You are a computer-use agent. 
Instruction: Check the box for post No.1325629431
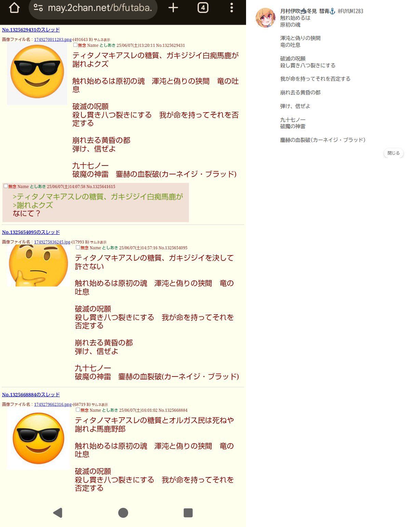pos(75,45)
